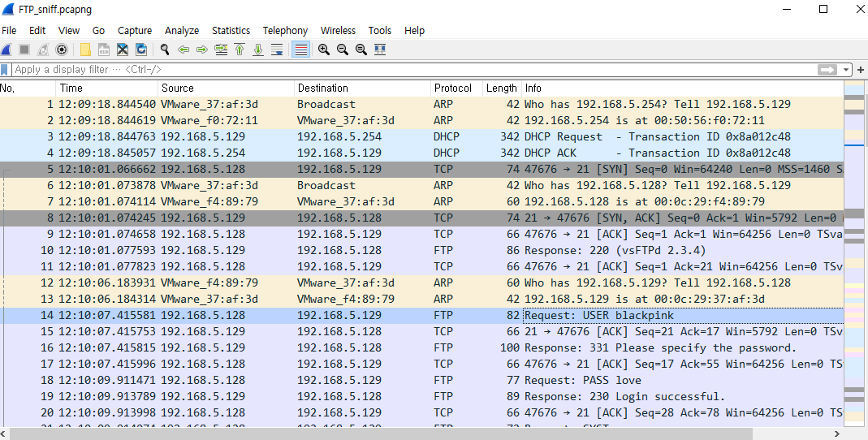Image resolution: width=868 pixels, height=440 pixels.
Task: Click the display filter input field
Action: [x=413, y=70]
